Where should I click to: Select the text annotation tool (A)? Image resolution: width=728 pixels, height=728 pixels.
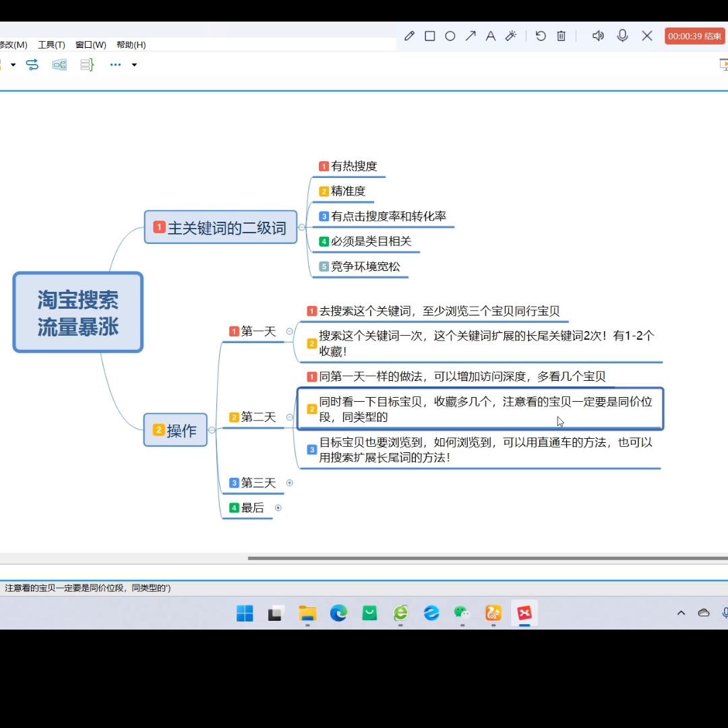click(x=490, y=36)
